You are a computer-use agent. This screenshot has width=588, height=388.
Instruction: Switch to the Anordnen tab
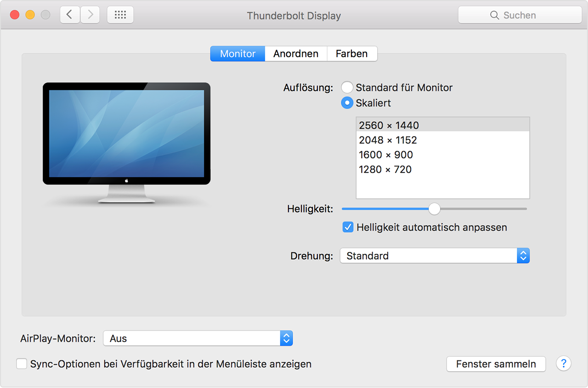[296, 54]
